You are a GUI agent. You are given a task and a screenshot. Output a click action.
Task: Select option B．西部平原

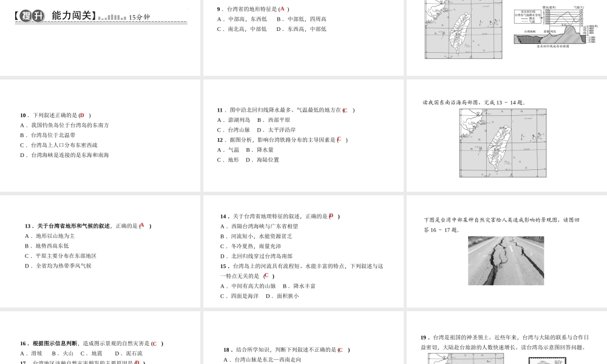coord(274,120)
